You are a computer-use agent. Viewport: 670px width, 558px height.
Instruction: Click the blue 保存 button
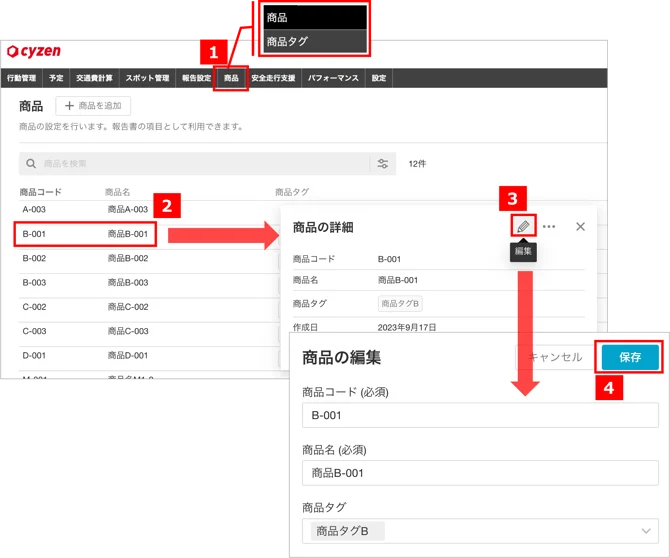[630, 357]
